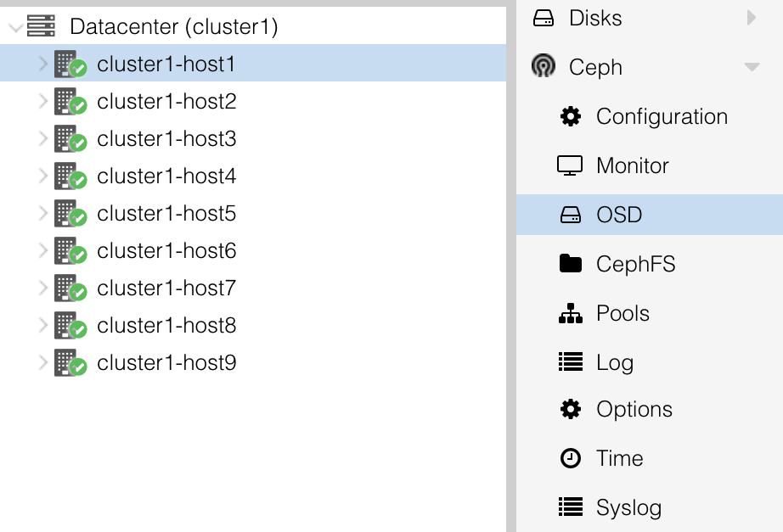Viewport: 783px width, 532px height.
Task: Collapse the Ceph submenu arrow
Action: tap(751, 67)
